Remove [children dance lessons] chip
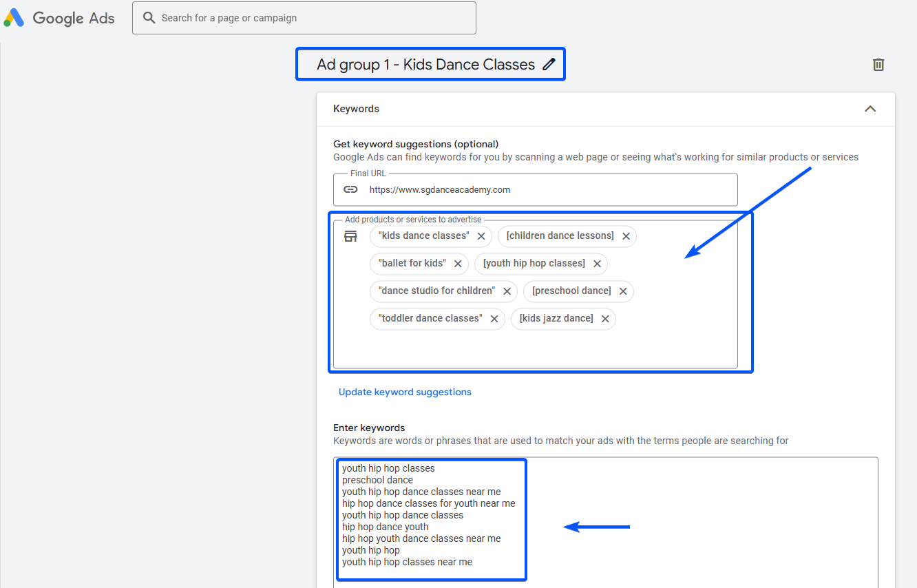This screenshot has height=588, width=917. [626, 236]
